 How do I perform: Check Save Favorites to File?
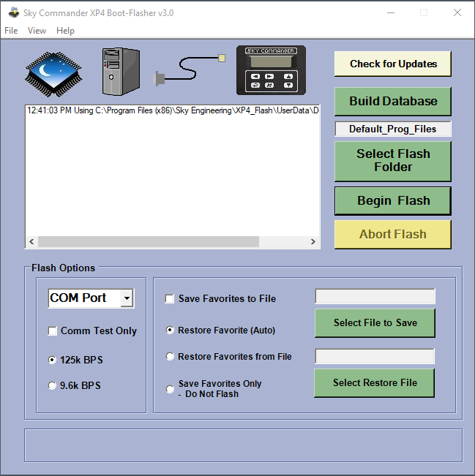170,298
